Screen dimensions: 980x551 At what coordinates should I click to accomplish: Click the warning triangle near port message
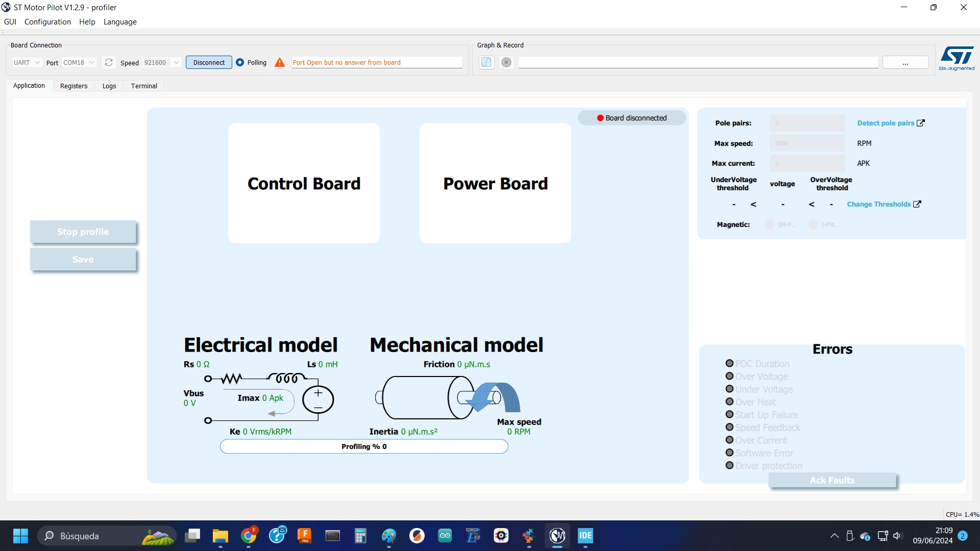[x=279, y=62]
